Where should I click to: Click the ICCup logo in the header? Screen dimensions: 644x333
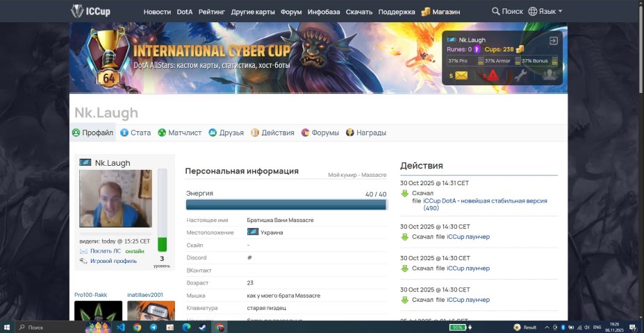point(90,11)
